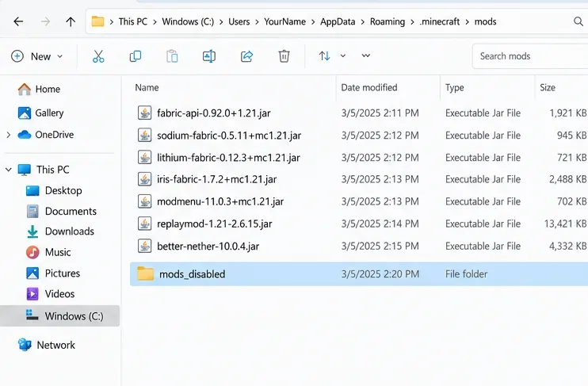Open the New item menu

pos(36,56)
